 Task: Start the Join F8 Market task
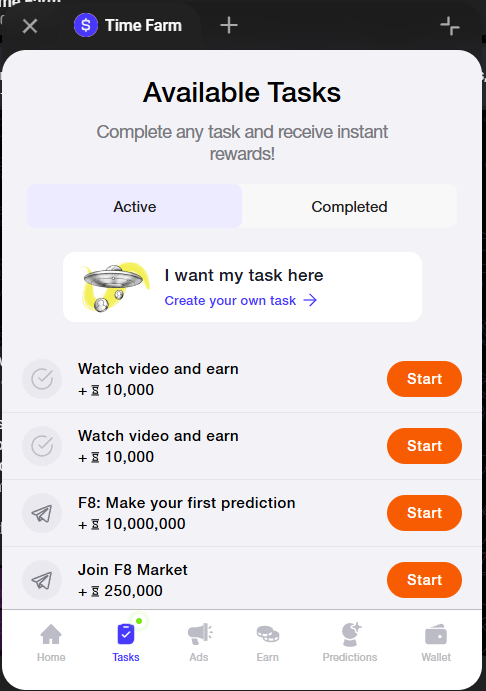424,580
